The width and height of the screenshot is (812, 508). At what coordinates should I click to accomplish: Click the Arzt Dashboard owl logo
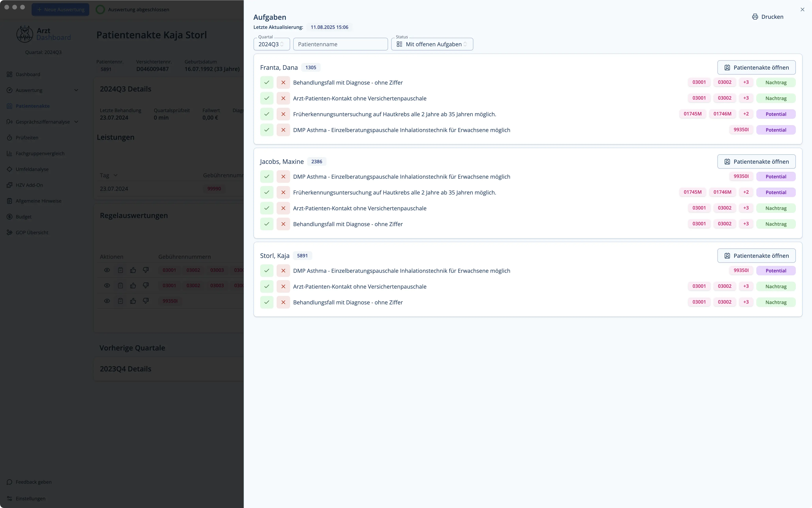click(x=25, y=34)
